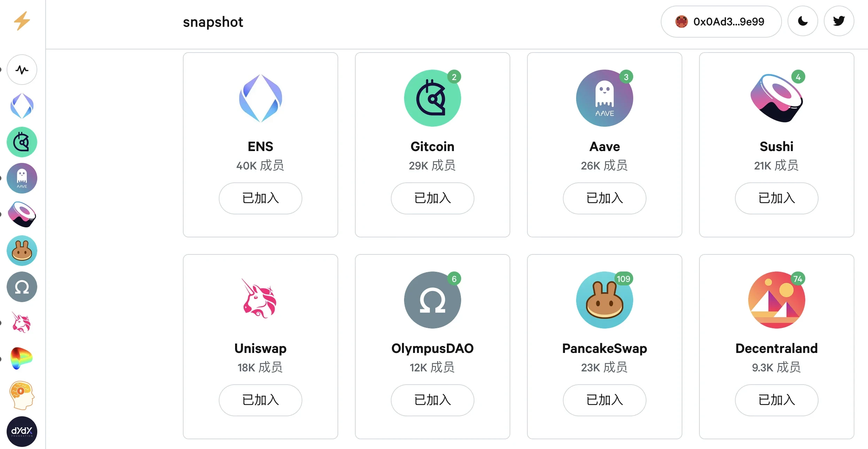Image resolution: width=868 pixels, height=449 pixels.
Task: Open the PancakeSwap bunny sidebar icon
Action: [x=22, y=251]
